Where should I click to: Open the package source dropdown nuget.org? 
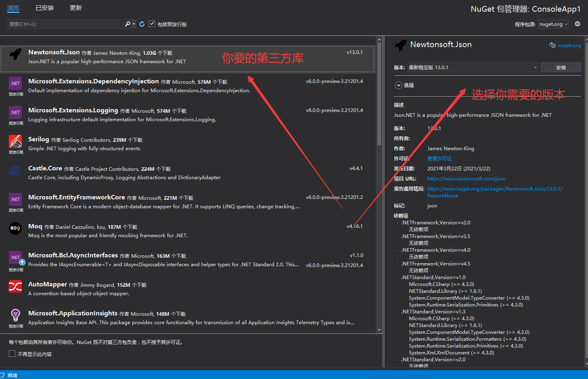pyautogui.click(x=553, y=24)
